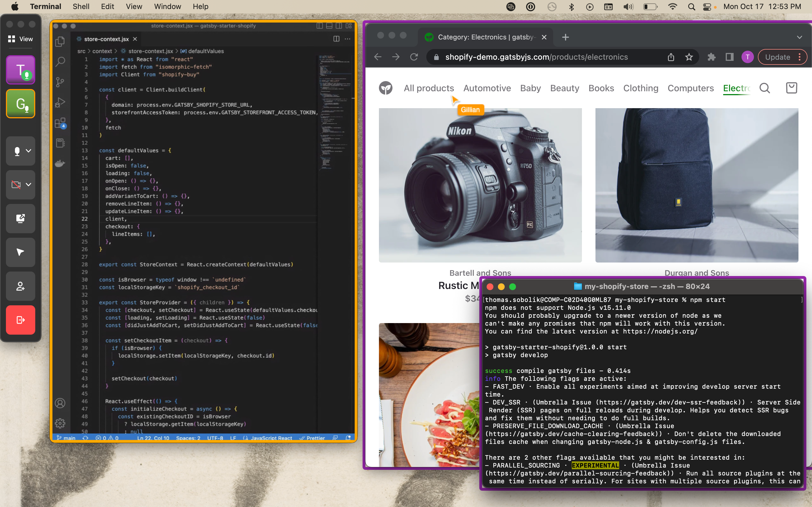Expand the microphone device dropdown
Image resolution: width=812 pixels, height=507 pixels.
pyautogui.click(x=28, y=151)
